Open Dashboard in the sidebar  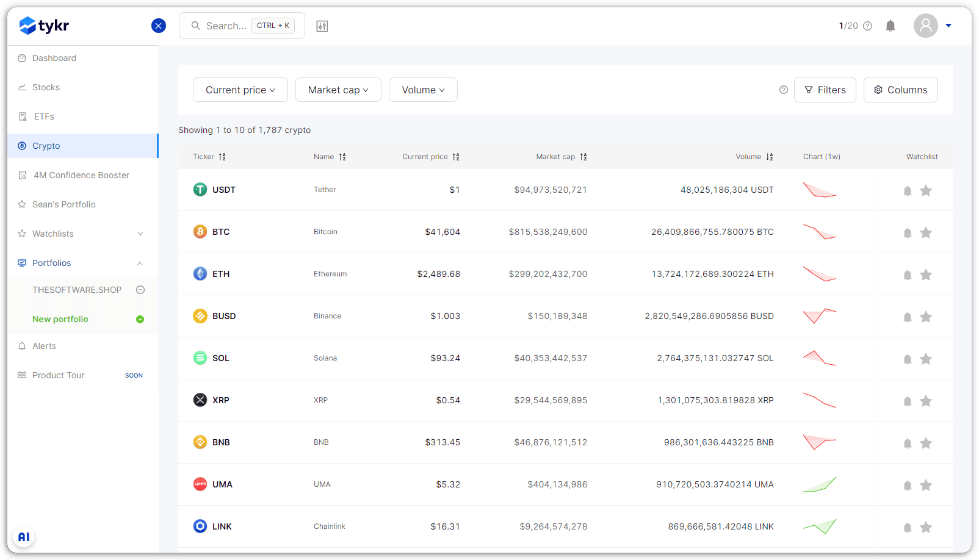point(83,58)
